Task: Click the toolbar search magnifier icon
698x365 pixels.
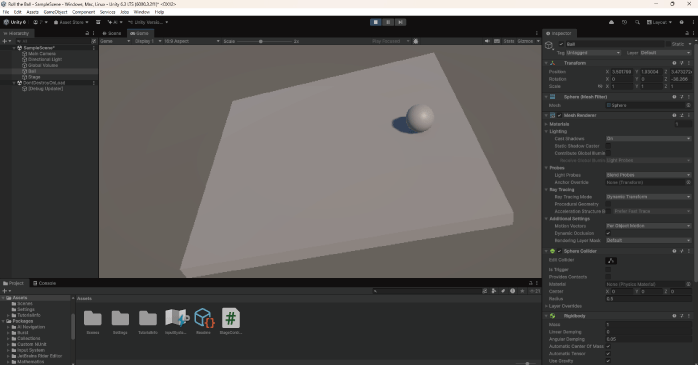Action: [x=637, y=22]
